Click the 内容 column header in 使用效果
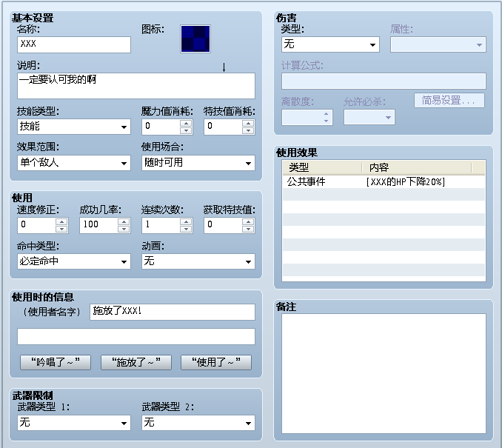 coord(417,167)
